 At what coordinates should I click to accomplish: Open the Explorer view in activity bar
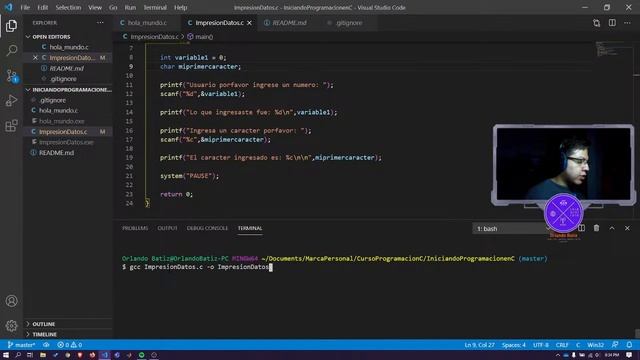click(x=11, y=26)
